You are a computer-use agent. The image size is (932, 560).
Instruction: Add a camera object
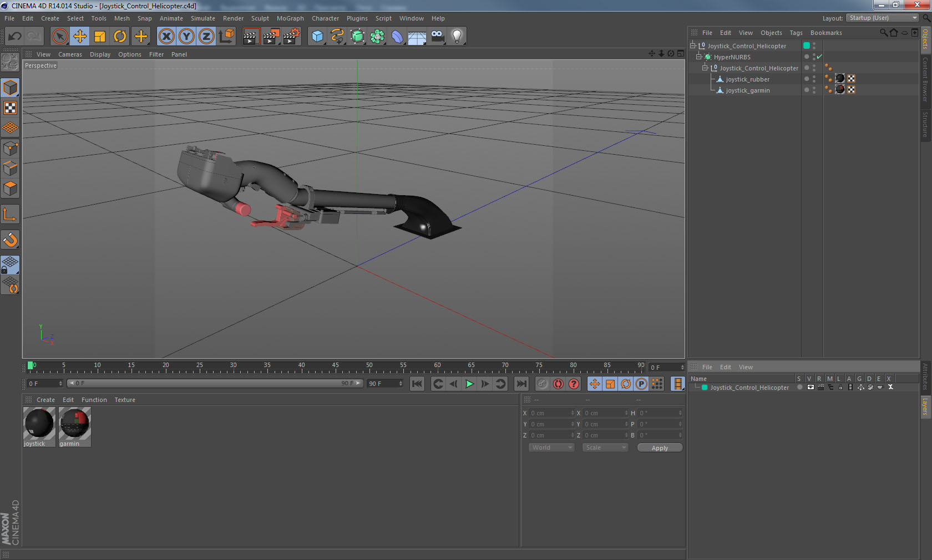[x=437, y=37]
